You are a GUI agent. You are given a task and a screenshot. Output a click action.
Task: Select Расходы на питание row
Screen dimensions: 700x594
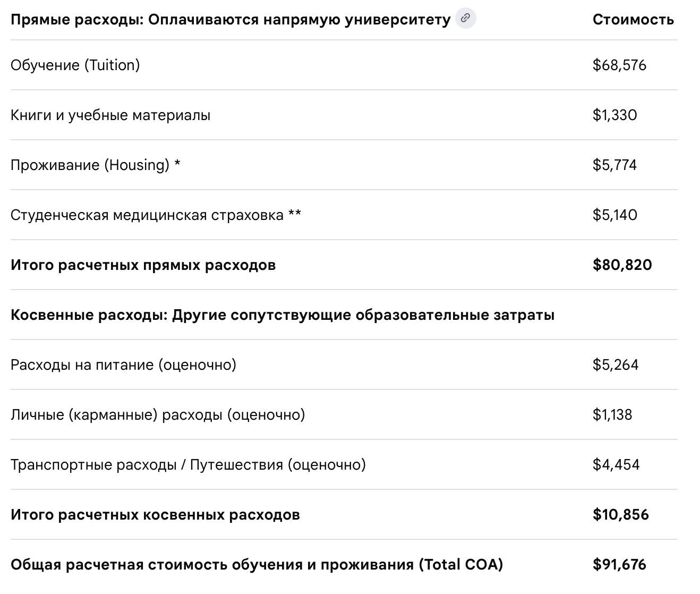pyautogui.click(x=344, y=365)
